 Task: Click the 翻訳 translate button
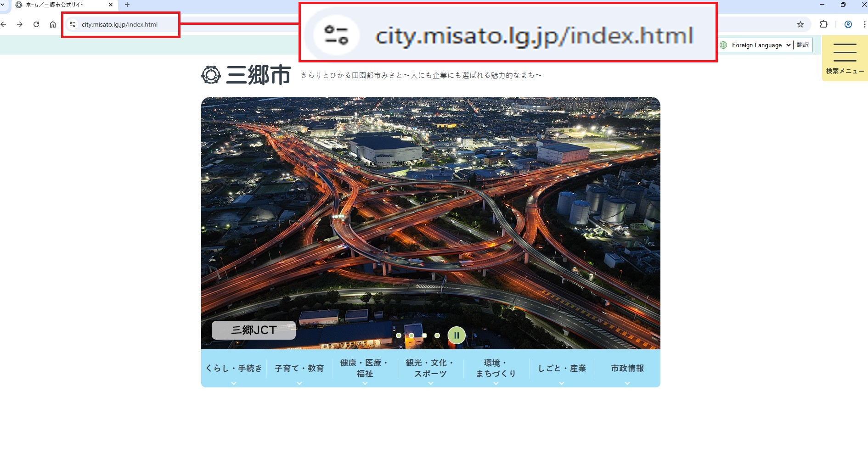803,45
